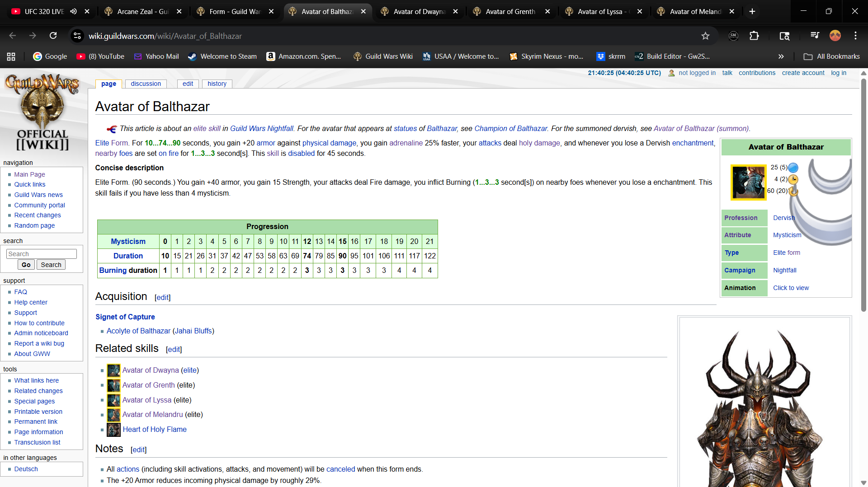868x487 pixels.
Task: Open the wiki discussion tab
Action: 146,84
